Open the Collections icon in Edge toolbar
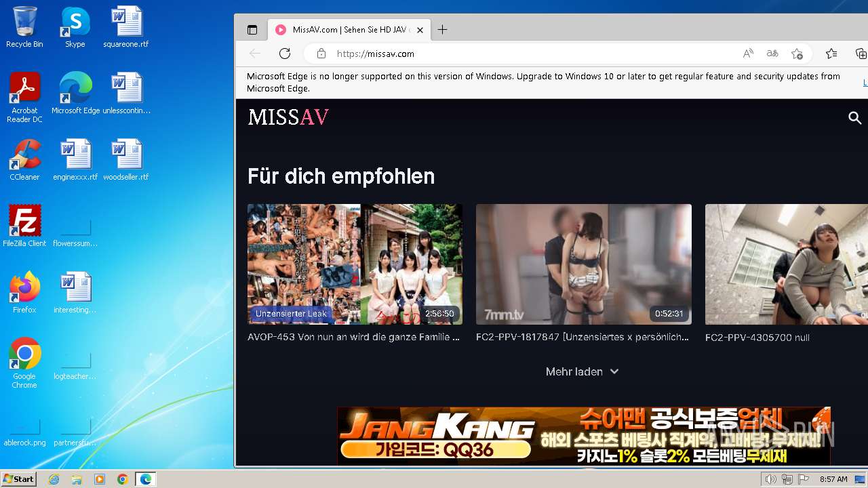Viewport: 868px width, 488px height. pos(861,54)
